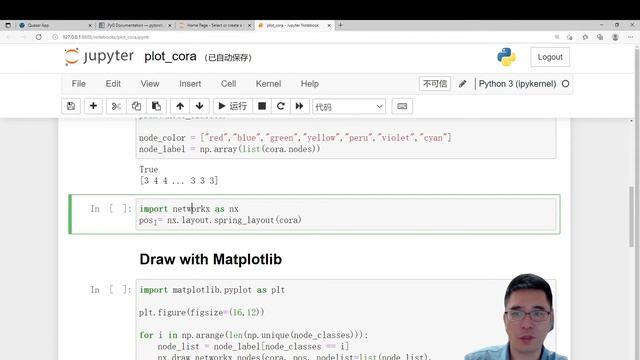Insert a new cell below with the plus icon
The width and height of the screenshot is (640, 360).
click(x=93, y=106)
